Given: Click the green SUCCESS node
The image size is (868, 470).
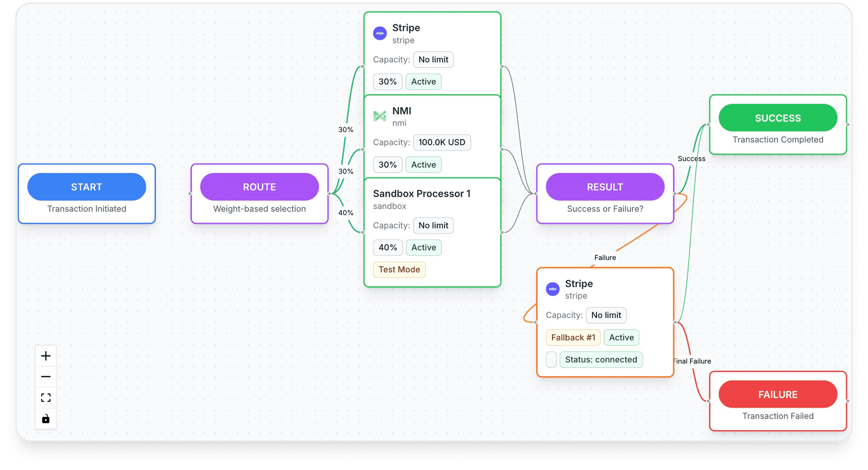Looking at the screenshot, I should click(777, 118).
